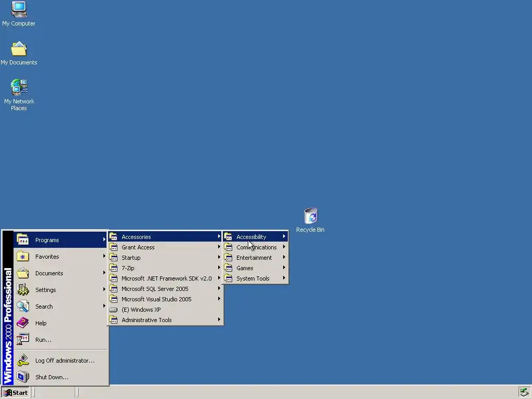The width and height of the screenshot is (532, 399).
Task: Click the Accessories program group icon
Action: [x=113, y=236]
